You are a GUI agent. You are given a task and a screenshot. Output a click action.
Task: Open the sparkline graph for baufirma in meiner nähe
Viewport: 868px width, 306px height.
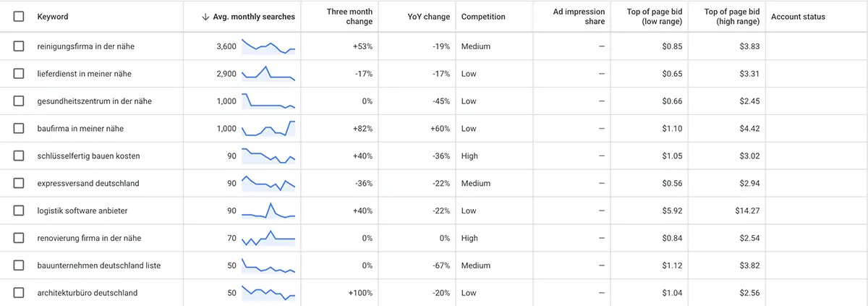(268, 129)
